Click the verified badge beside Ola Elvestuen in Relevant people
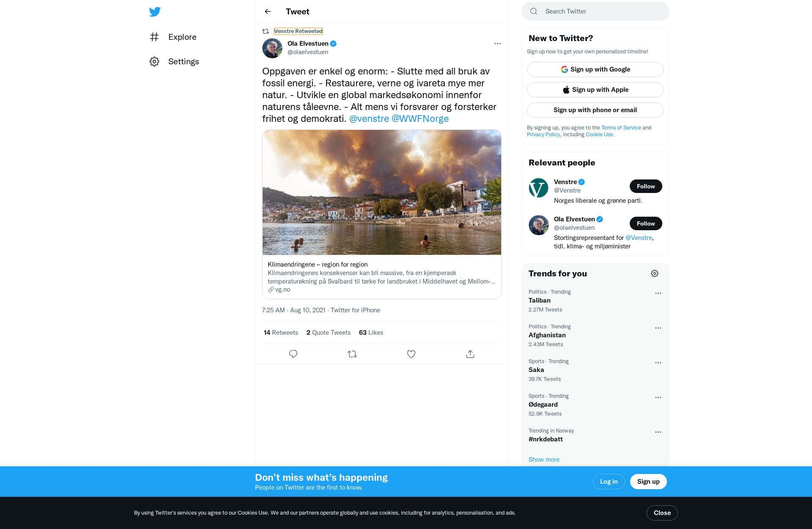 click(x=600, y=219)
